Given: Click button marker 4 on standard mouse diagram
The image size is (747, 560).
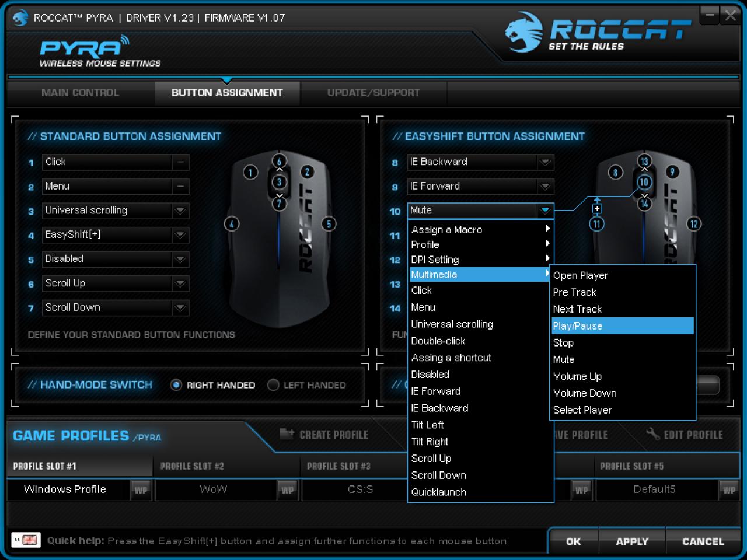Looking at the screenshot, I should tap(232, 224).
